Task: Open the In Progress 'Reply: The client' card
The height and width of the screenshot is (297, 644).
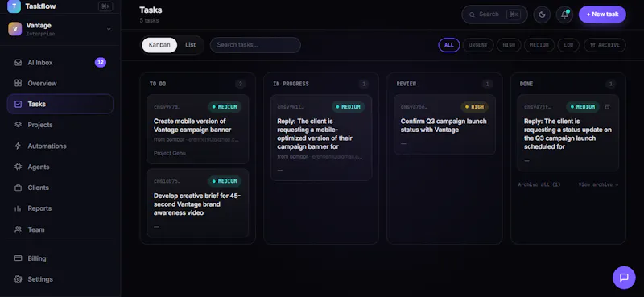Action: (x=321, y=138)
